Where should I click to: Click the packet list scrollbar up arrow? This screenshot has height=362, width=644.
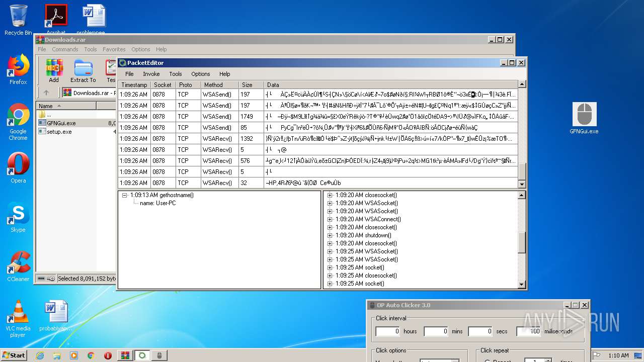point(522,84)
